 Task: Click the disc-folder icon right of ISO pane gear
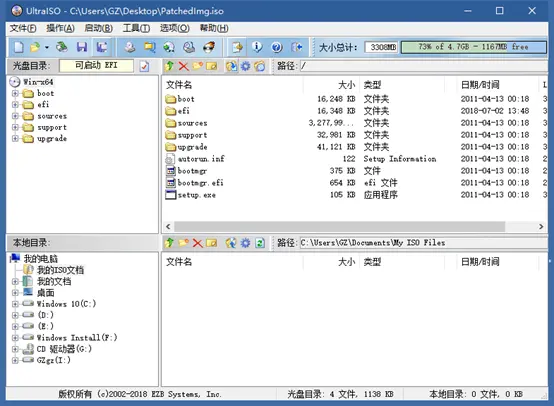point(260,66)
